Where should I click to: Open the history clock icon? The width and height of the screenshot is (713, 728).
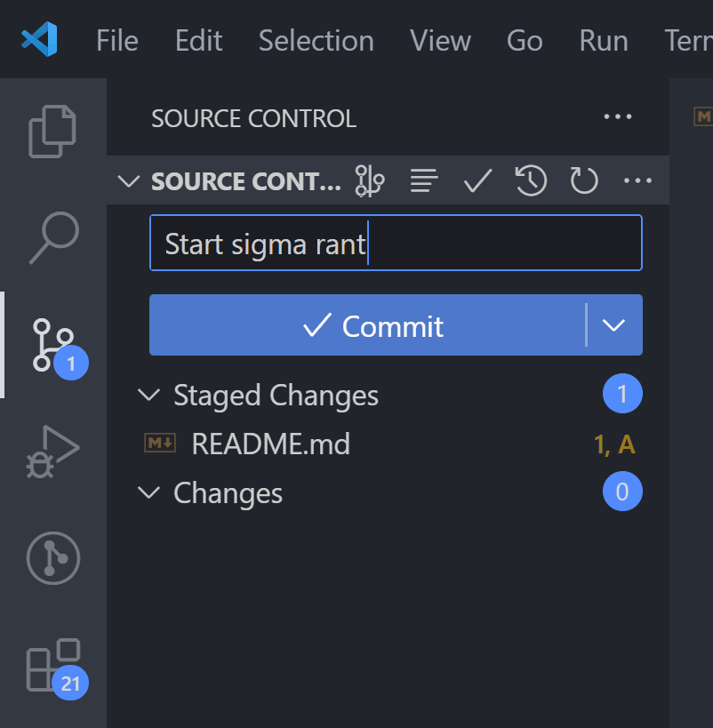pyautogui.click(x=531, y=181)
